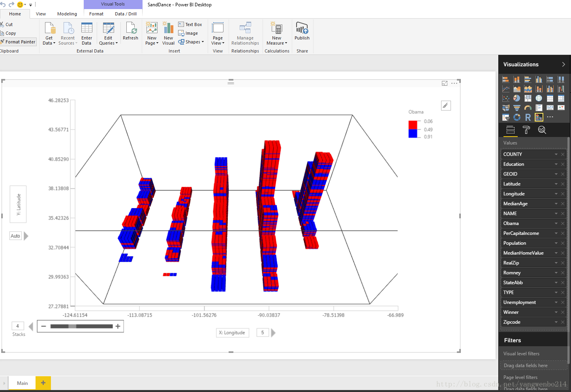Image resolution: width=571 pixels, height=392 pixels.
Task: Select the treemap visualization
Action: coord(528,98)
